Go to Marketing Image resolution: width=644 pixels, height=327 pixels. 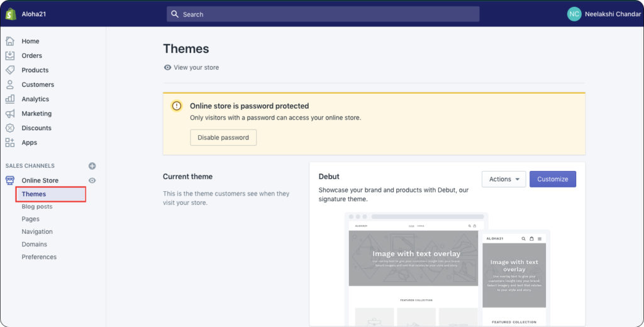click(36, 113)
